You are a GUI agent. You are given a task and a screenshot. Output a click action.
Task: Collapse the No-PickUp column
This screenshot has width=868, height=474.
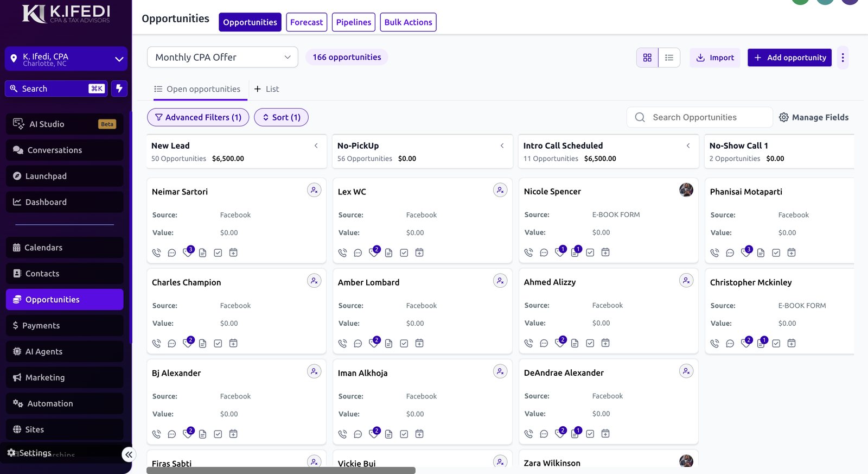502,146
